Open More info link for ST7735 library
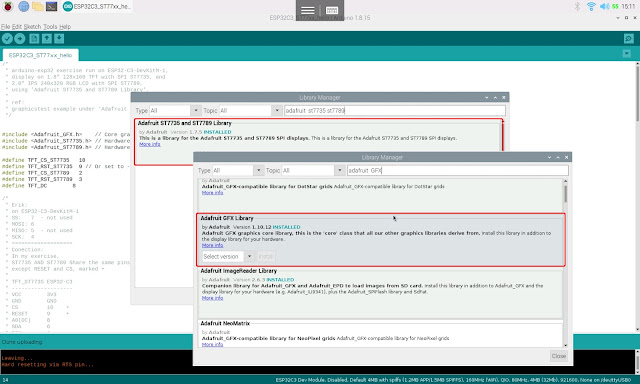Viewport: 640px width, 384px height. [x=150, y=144]
